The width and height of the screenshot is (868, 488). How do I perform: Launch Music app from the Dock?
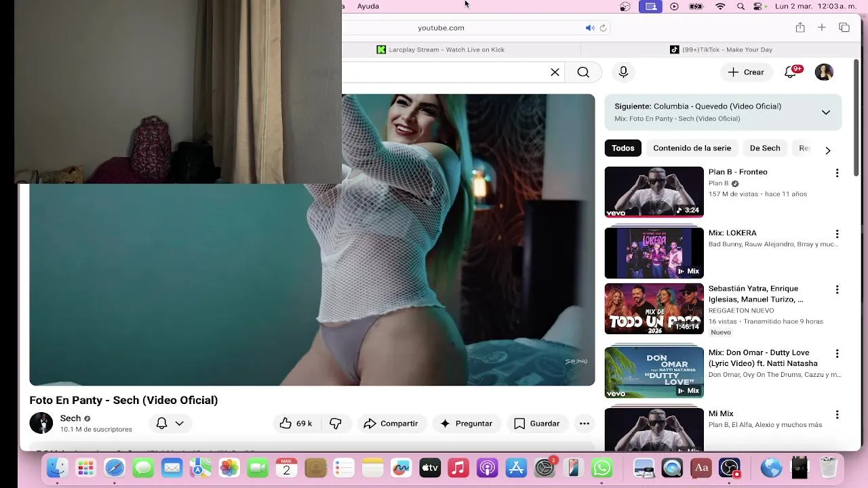click(x=458, y=468)
